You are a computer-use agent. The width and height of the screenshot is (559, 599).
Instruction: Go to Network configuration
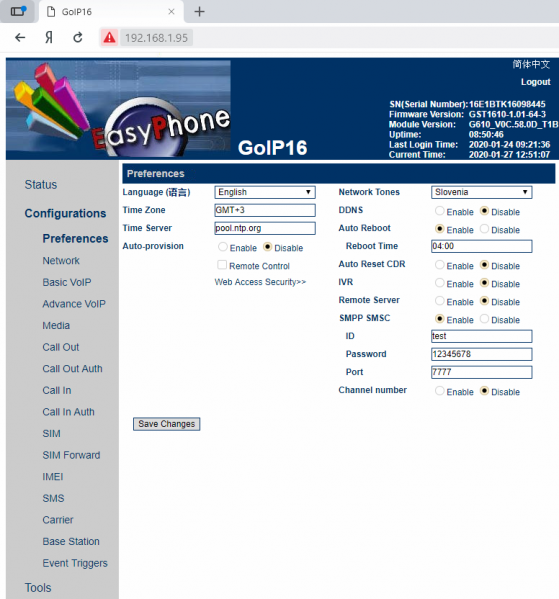pyautogui.click(x=61, y=261)
